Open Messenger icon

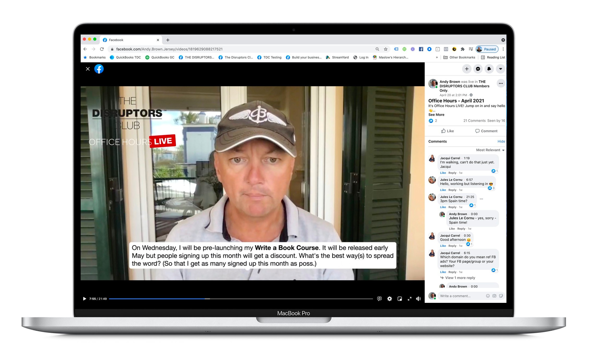click(478, 69)
